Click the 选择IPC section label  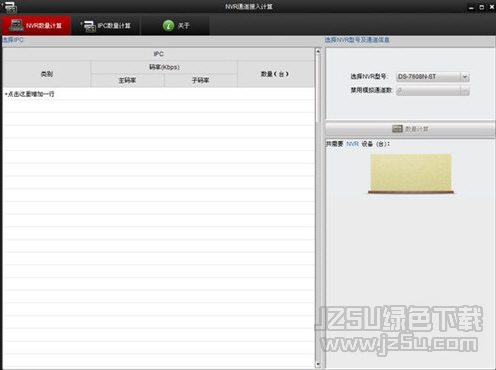(x=13, y=40)
